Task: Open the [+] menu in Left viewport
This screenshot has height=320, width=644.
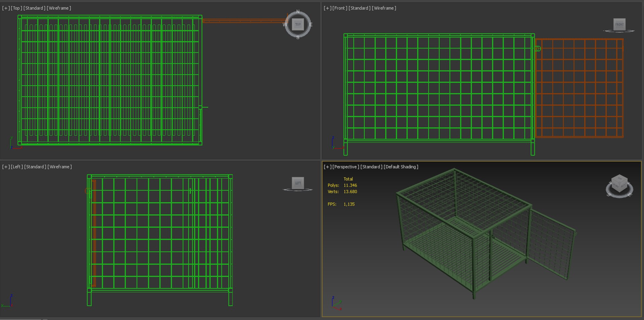Action: coord(6,167)
